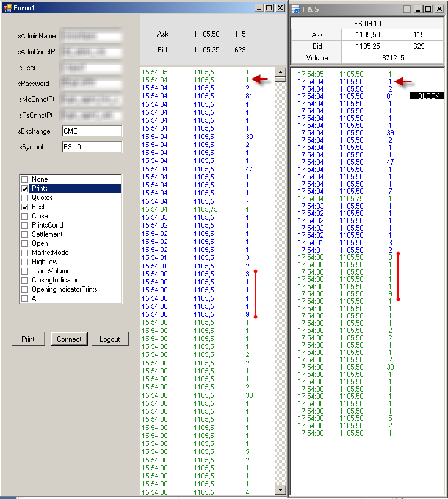Select the Form1 row with volume 81
Viewport: 448px width, 499px height.
208,96
